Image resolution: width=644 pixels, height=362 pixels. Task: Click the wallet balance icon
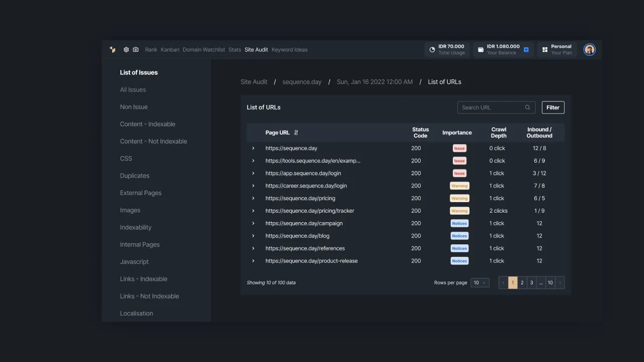(480, 50)
